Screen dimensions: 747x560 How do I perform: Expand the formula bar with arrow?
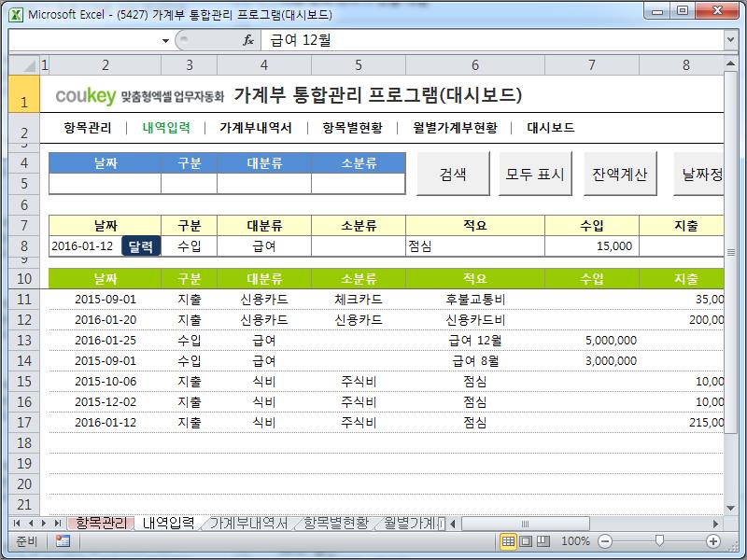[730, 39]
